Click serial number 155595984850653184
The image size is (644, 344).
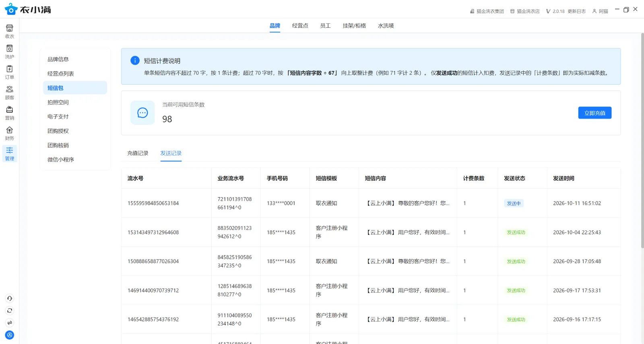tap(153, 203)
